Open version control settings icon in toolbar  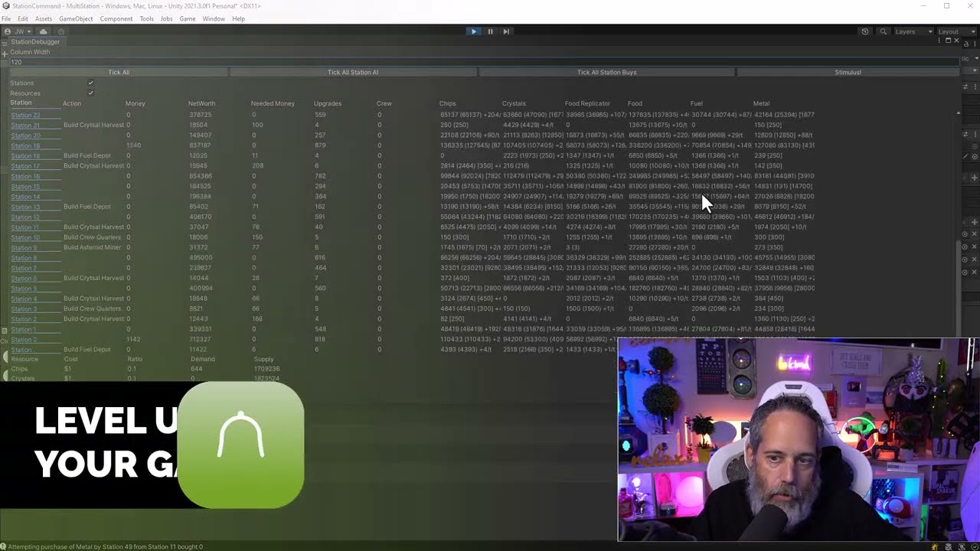click(x=61, y=31)
